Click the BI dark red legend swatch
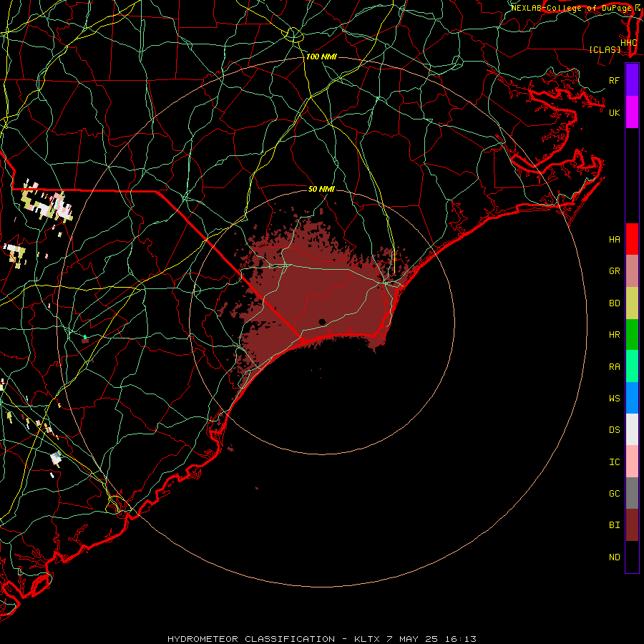644x644 pixels. (x=632, y=525)
